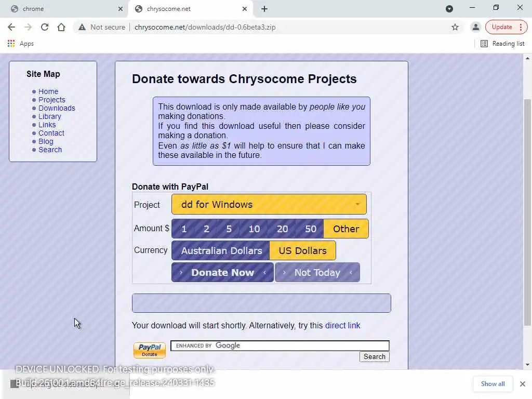The height and width of the screenshot is (399, 532).
Task: Click the address bar URL
Action: [205, 27]
